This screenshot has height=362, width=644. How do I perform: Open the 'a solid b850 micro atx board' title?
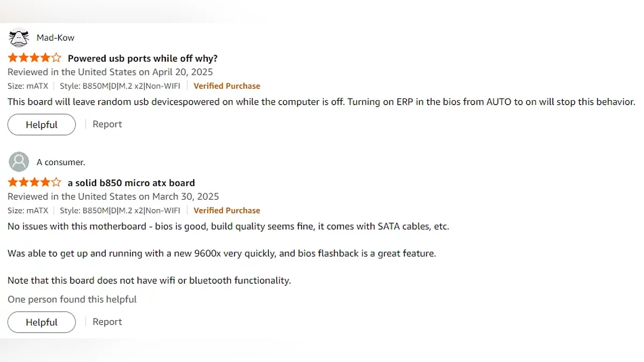(x=131, y=183)
